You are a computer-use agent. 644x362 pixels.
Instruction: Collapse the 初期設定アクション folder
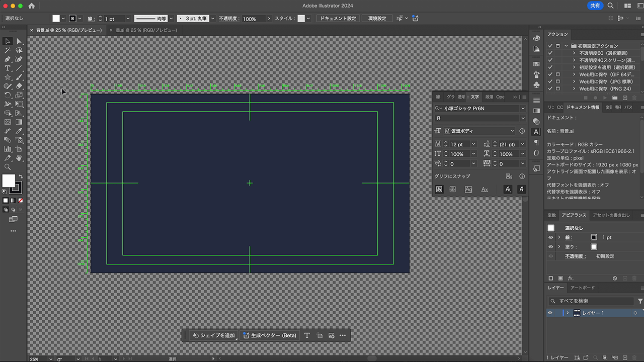(x=566, y=46)
